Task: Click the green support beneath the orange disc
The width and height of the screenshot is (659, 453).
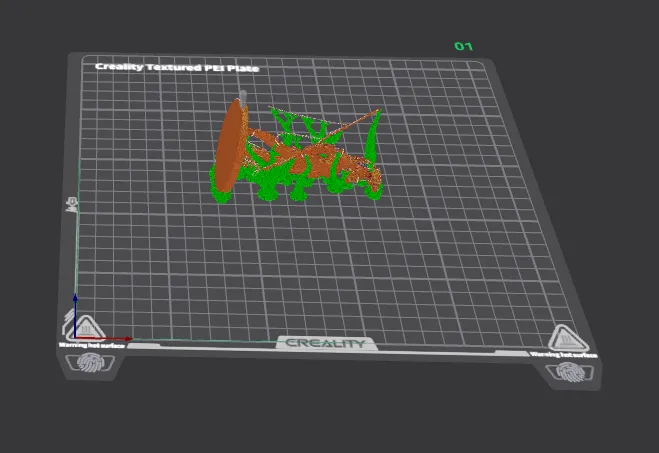Action: click(x=221, y=191)
